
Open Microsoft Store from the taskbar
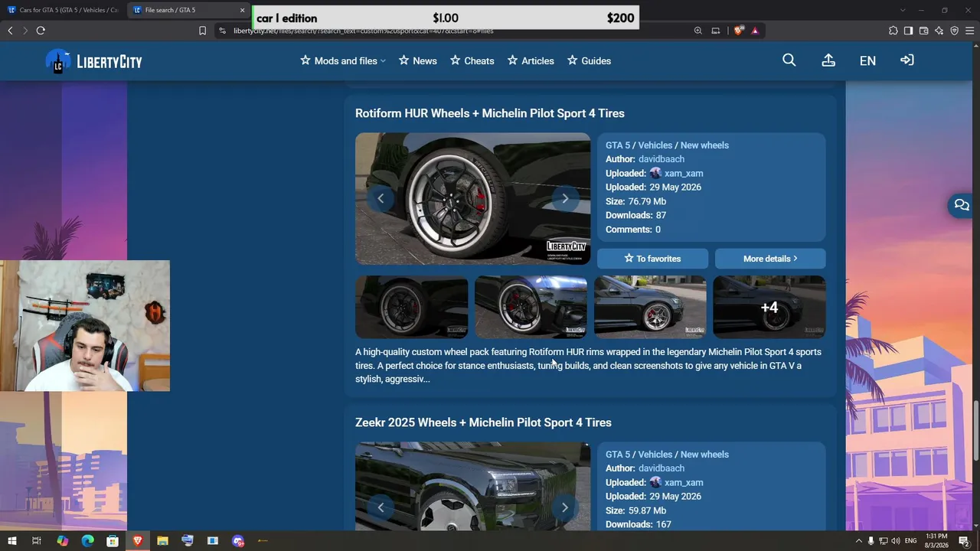point(113,541)
